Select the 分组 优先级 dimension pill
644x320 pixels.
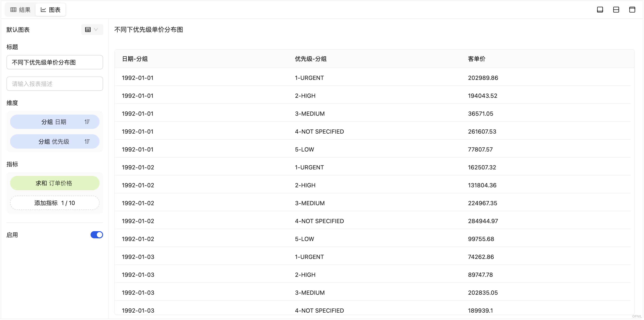[55, 142]
